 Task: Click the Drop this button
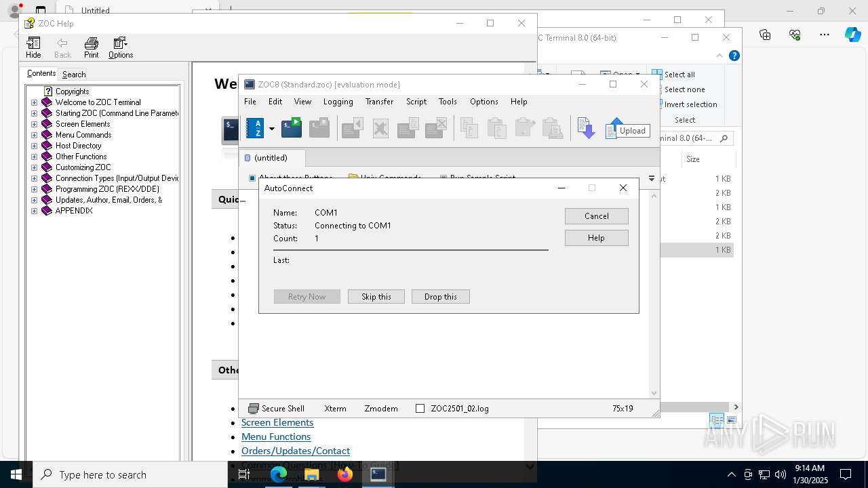click(441, 297)
